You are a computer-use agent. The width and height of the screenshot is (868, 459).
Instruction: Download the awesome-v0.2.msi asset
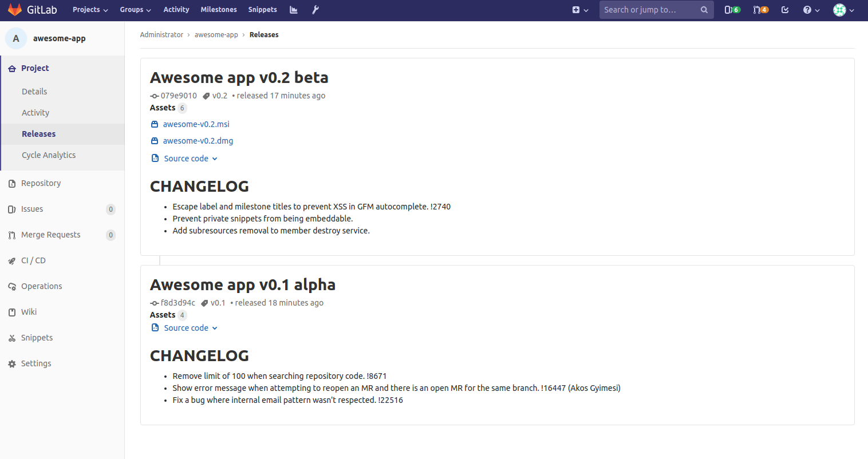click(x=196, y=124)
